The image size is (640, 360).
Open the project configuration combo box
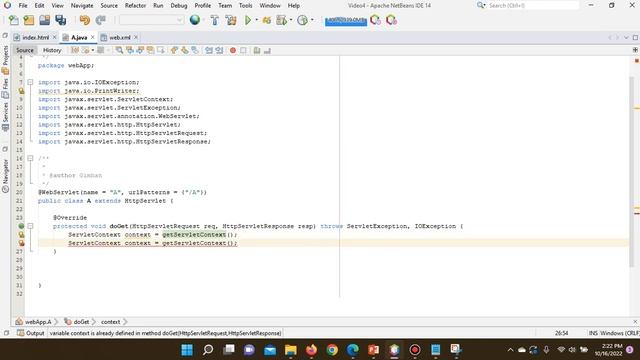point(151,20)
